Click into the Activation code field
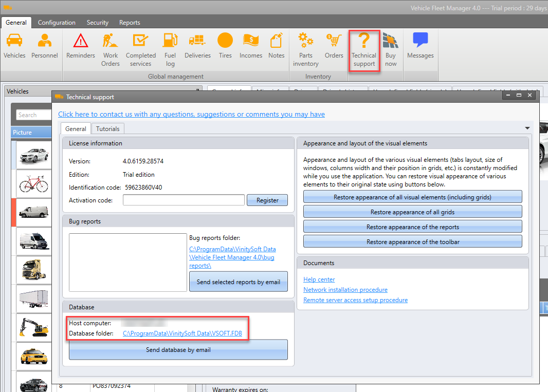 click(184, 200)
